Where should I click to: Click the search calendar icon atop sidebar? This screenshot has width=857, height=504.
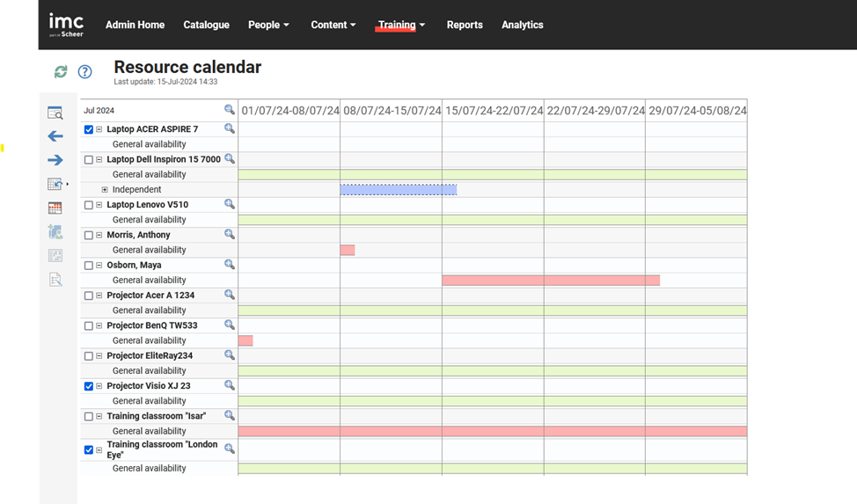[55, 113]
